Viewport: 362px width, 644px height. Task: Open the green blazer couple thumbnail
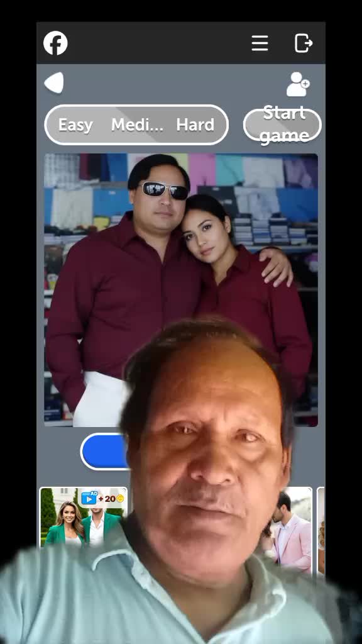pyautogui.click(x=84, y=517)
